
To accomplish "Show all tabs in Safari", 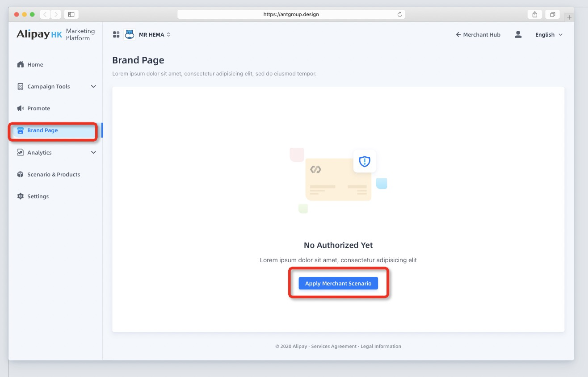I will (x=553, y=14).
